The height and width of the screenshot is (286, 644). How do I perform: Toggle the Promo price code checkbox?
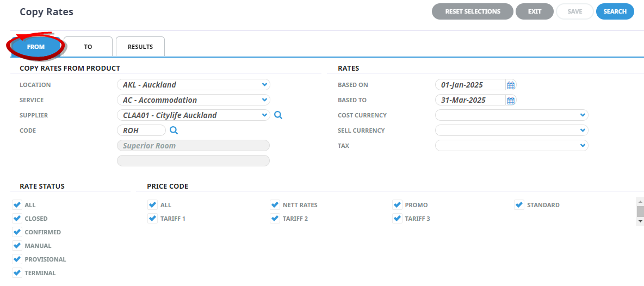click(397, 205)
